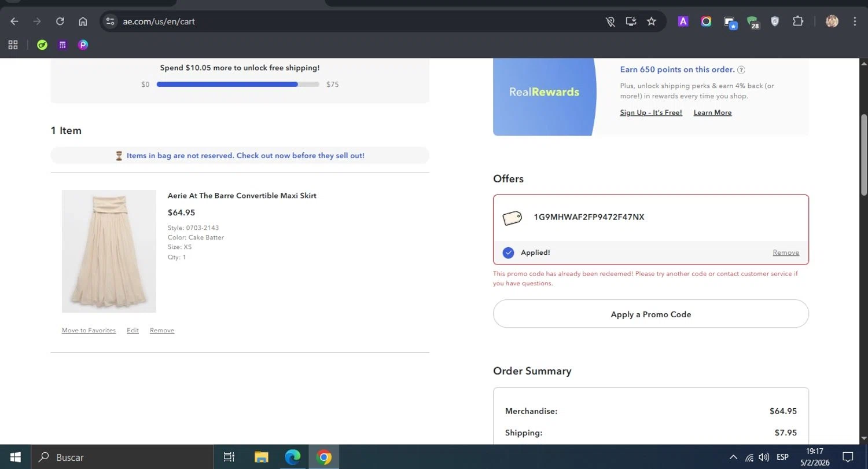Click Learn More rewards link
This screenshot has height=469, width=868.
pyautogui.click(x=712, y=112)
